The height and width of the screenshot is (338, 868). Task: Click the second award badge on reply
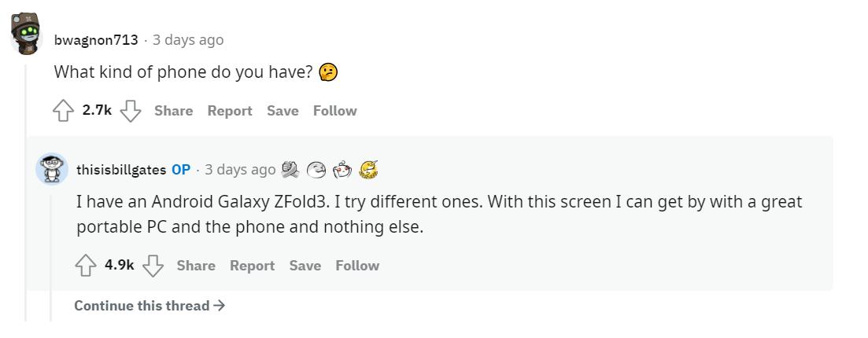316,169
